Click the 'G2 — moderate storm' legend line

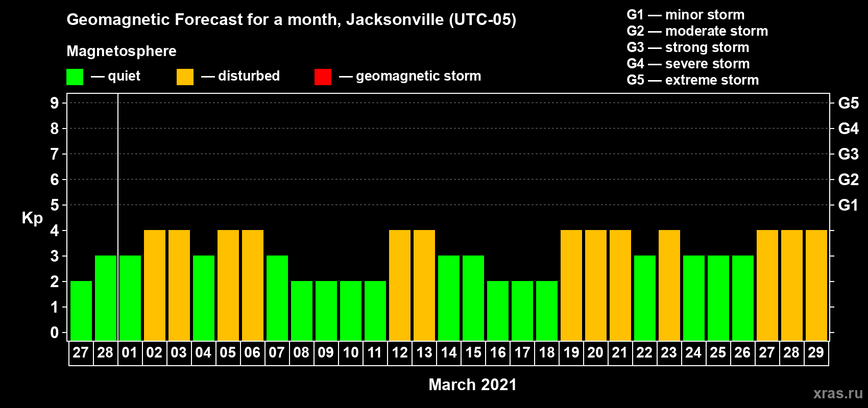697,31
